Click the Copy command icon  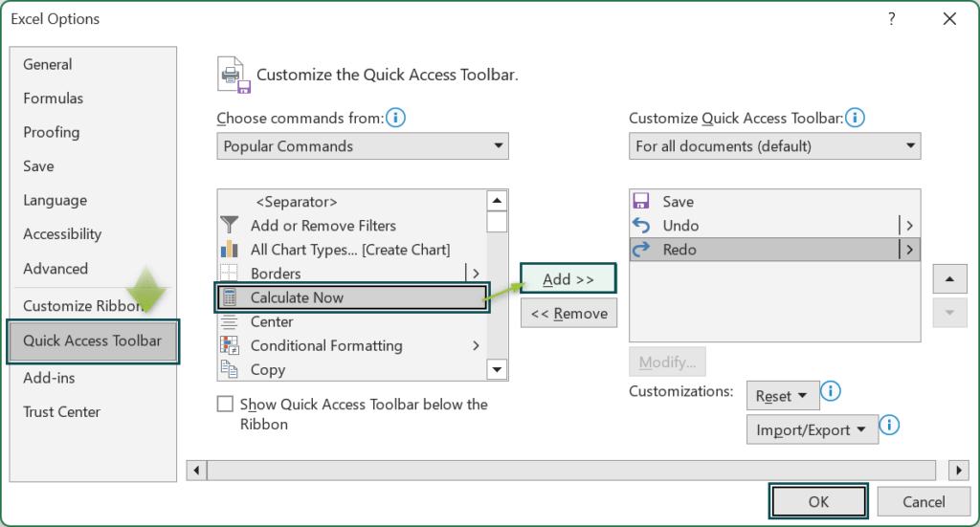230,369
